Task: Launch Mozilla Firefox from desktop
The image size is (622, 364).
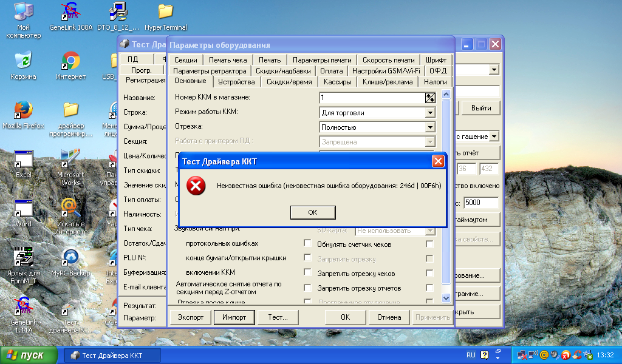Action: [x=23, y=110]
